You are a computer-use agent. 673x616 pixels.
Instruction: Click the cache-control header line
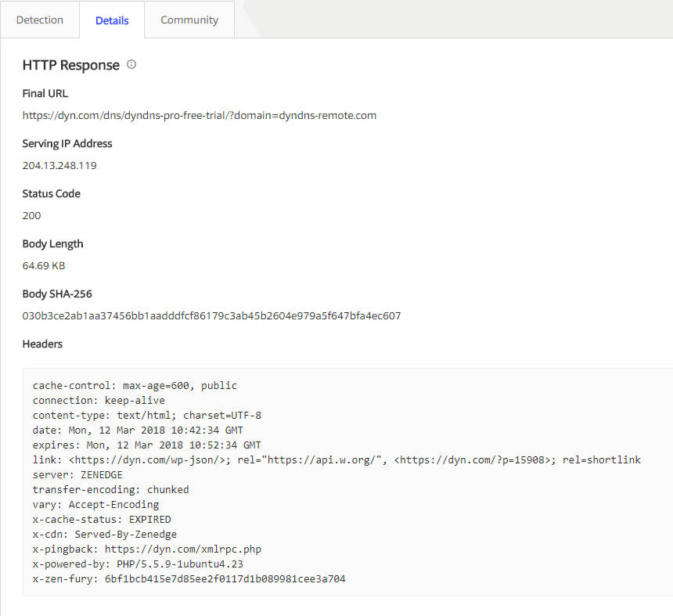(135, 386)
